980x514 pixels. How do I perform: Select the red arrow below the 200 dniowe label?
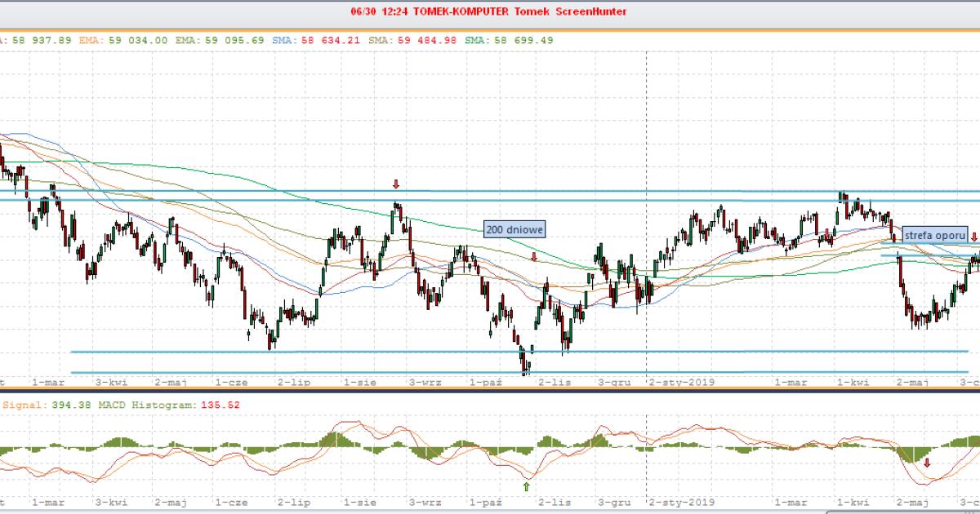(x=533, y=257)
